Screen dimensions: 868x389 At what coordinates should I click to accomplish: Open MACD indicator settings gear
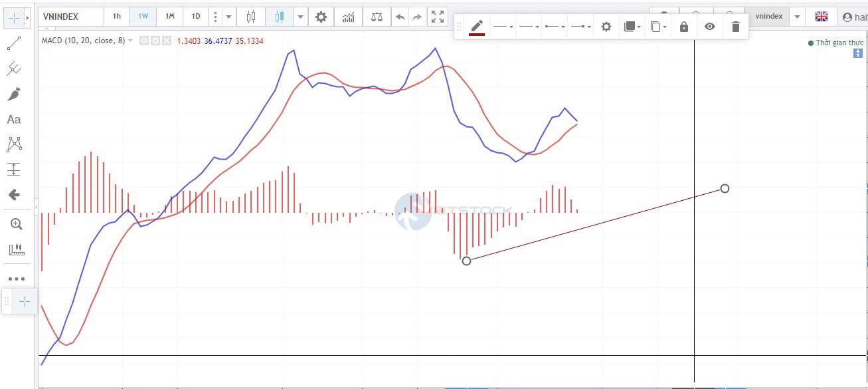click(x=155, y=41)
